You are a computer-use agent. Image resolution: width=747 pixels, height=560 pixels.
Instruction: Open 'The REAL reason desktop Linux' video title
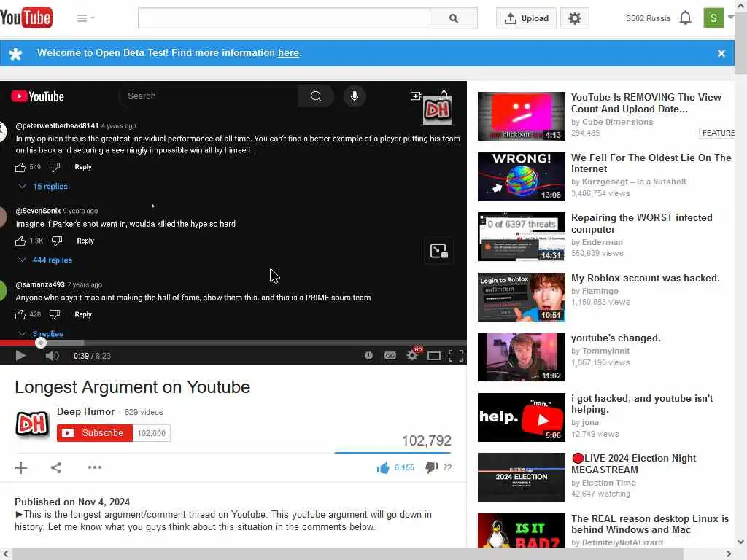pos(650,524)
